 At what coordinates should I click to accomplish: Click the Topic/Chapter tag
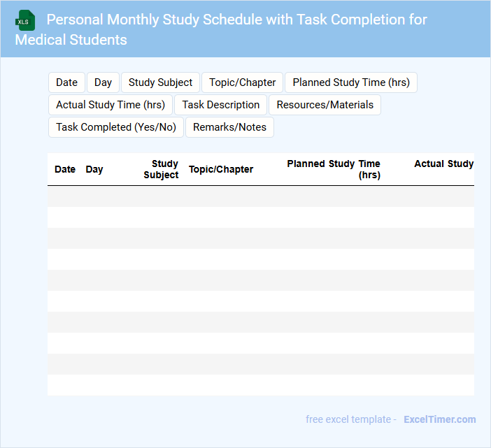click(x=243, y=82)
